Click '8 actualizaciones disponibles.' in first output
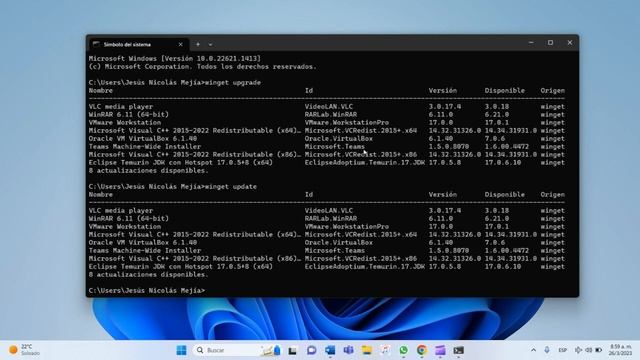This screenshot has height=360, width=640. coord(149,171)
